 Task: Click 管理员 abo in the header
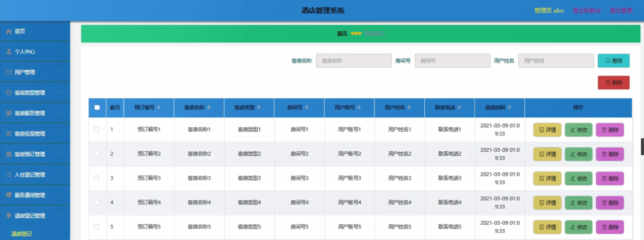pyautogui.click(x=549, y=11)
